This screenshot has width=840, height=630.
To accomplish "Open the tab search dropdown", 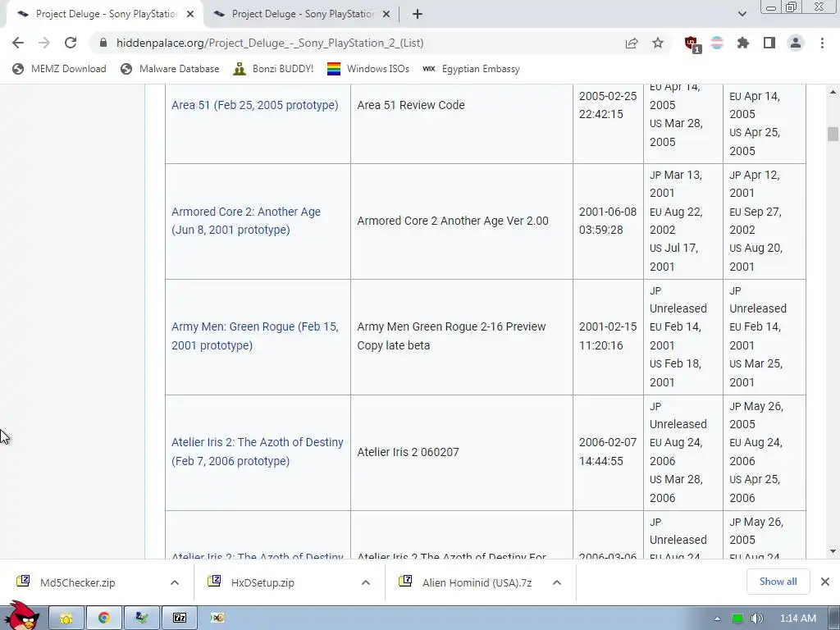I will point(742,14).
